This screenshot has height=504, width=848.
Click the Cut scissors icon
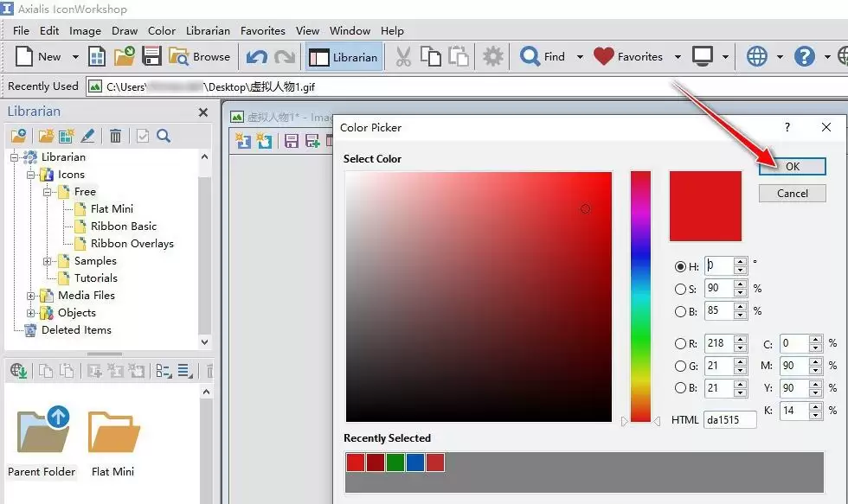(403, 57)
